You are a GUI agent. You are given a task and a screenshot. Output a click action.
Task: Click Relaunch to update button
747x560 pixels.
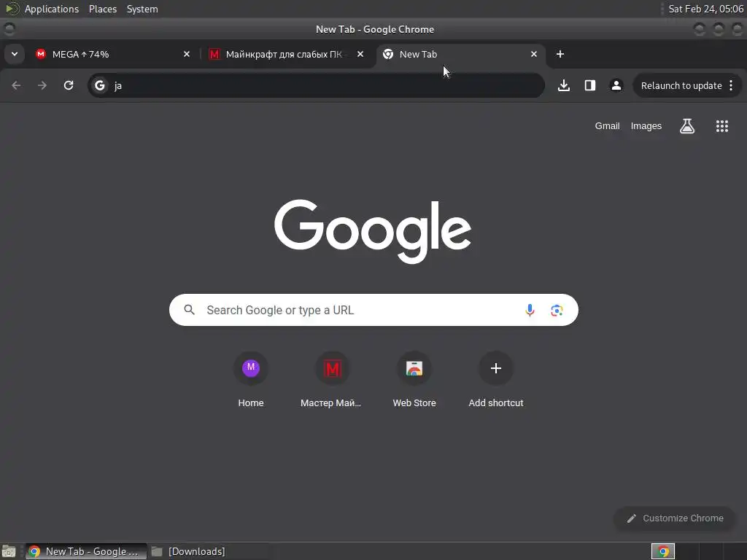click(681, 86)
